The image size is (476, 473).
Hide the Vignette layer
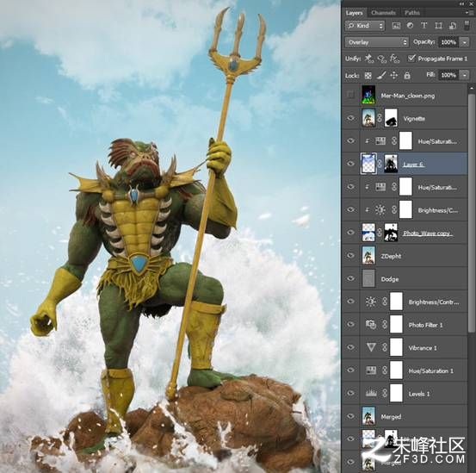pos(350,118)
